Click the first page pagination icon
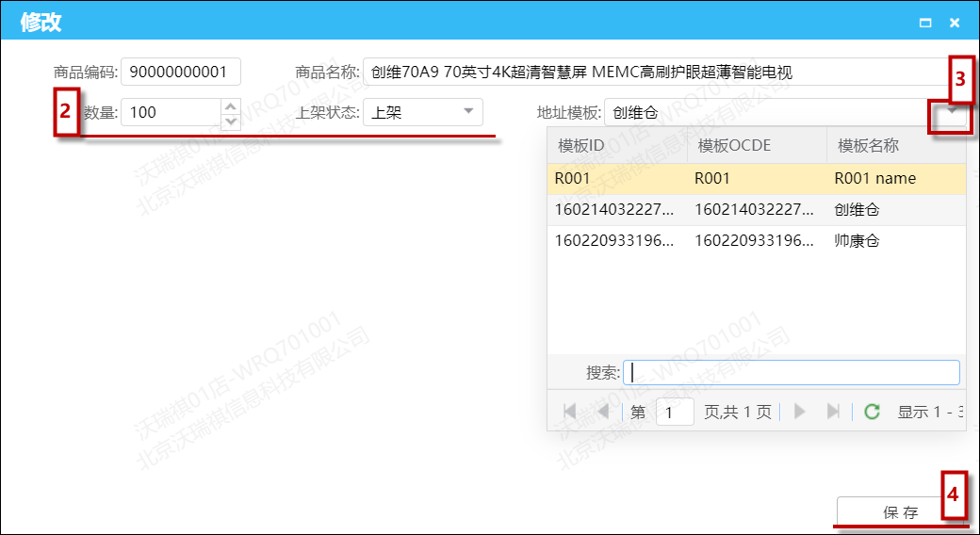Image resolution: width=980 pixels, height=535 pixels. coord(569,412)
